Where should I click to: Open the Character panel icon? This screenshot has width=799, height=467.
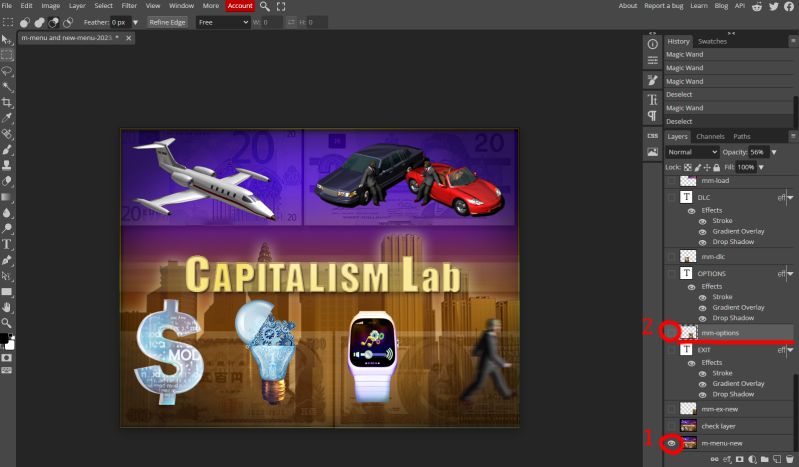point(652,99)
